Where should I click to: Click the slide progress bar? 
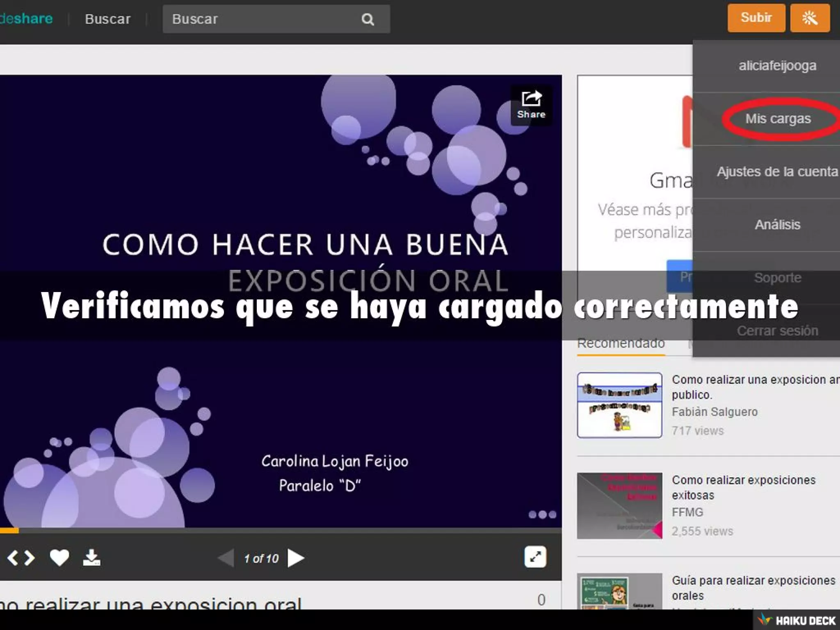click(281, 530)
